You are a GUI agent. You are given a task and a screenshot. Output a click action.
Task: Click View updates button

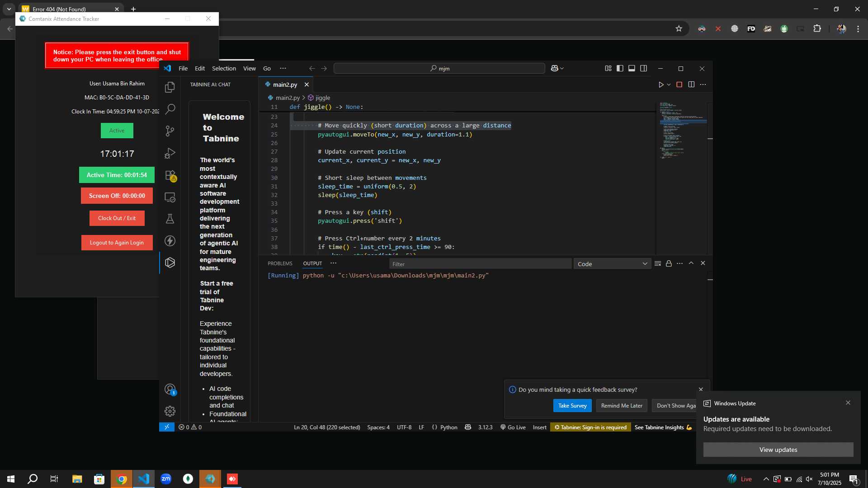pyautogui.click(x=778, y=450)
